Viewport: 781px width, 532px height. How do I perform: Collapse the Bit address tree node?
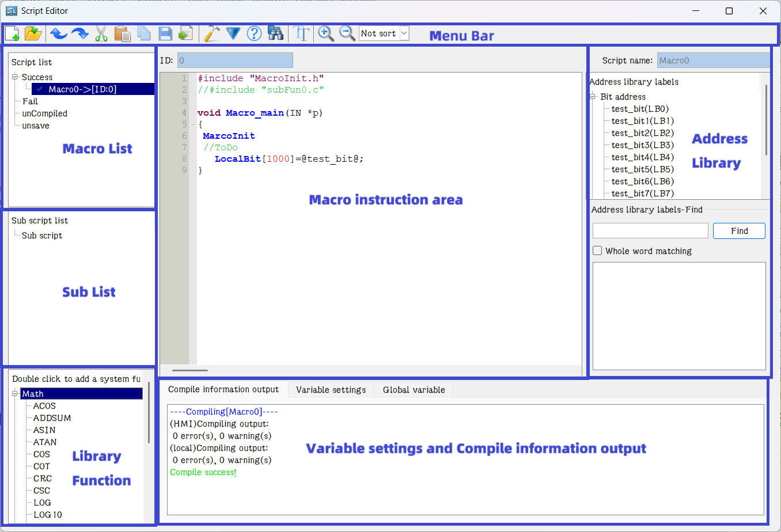coord(593,97)
